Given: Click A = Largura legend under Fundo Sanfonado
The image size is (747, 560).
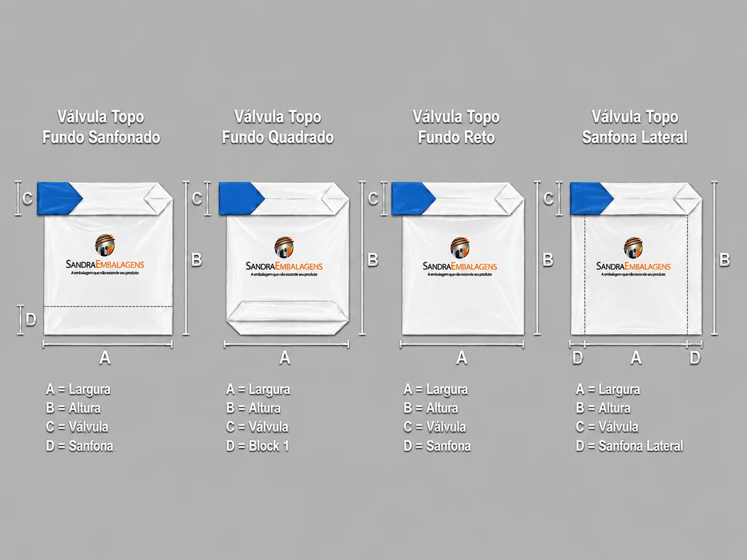Looking at the screenshot, I should 78,390.
